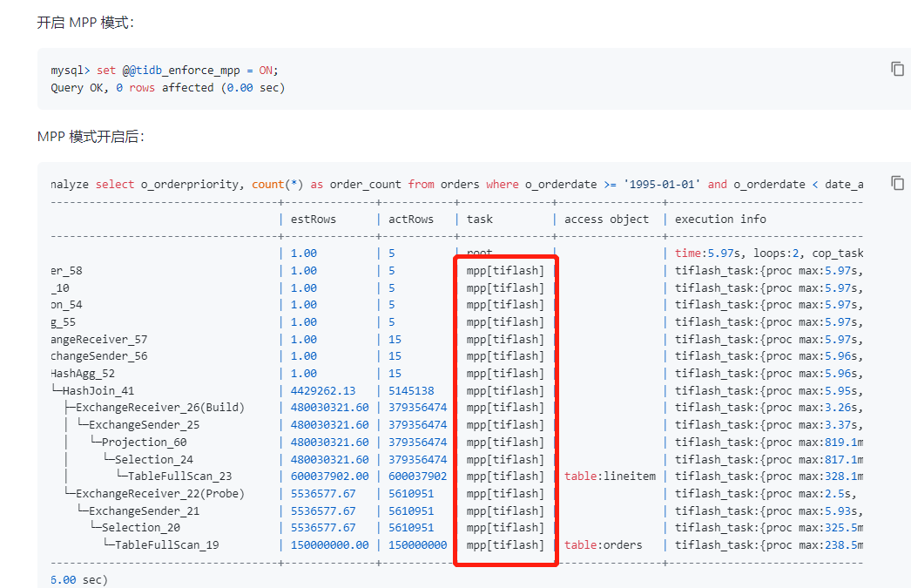Click the Selection_24 operator

coord(154,460)
